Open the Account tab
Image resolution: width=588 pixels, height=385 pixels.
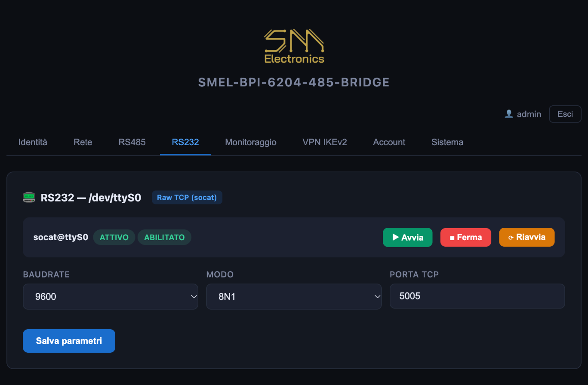tap(389, 142)
